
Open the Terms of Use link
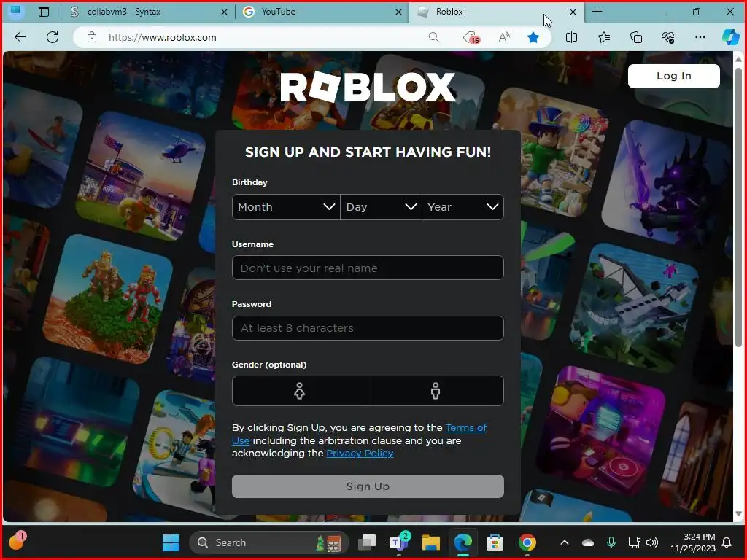[466, 427]
